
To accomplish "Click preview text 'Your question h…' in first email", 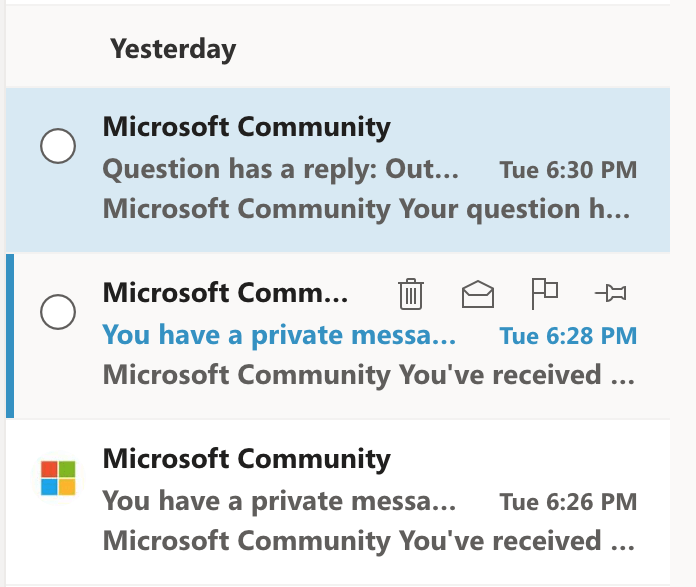I will pyautogui.click(x=514, y=209).
